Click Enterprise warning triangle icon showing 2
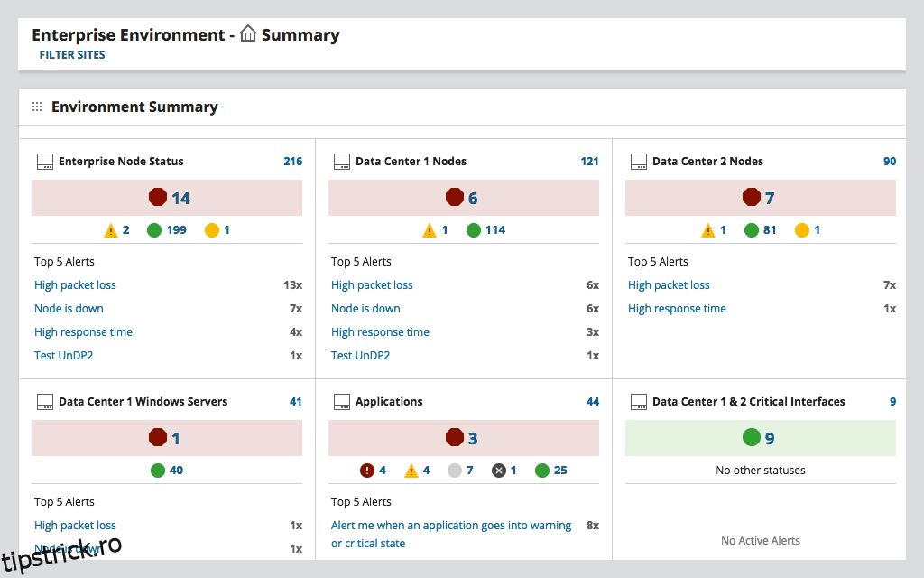The image size is (924, 578). 111,230
